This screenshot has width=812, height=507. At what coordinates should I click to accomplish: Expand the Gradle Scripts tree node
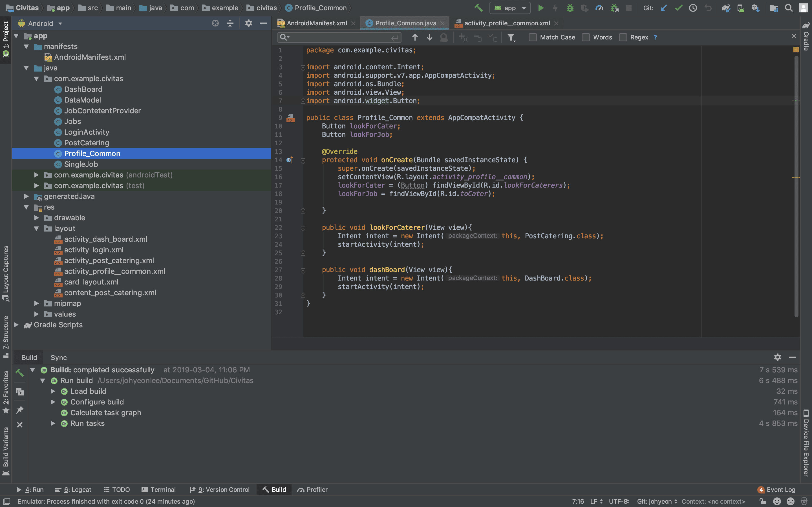click(x=16, y=324)
